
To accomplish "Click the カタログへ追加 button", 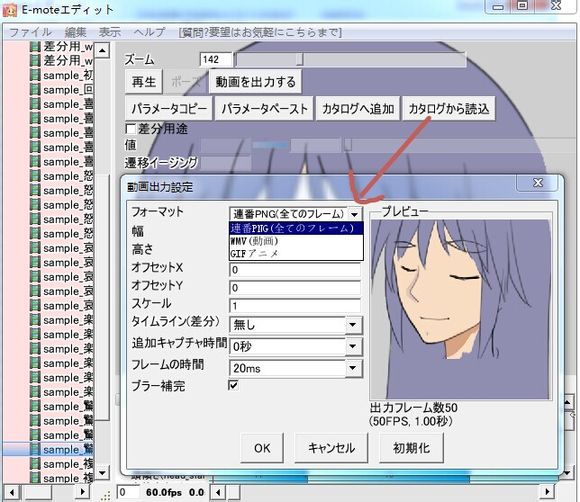I will pos(358,109).
